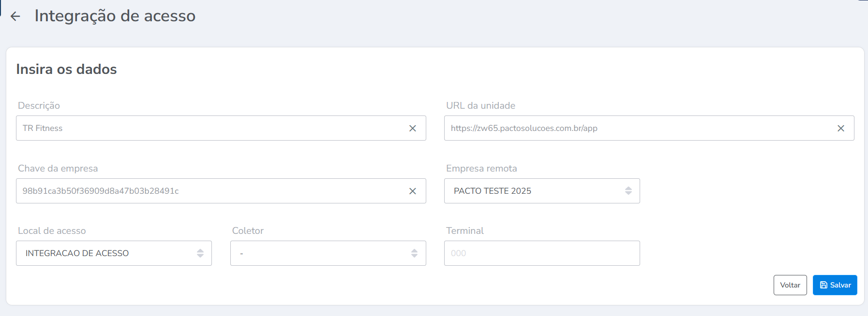Click the Chave da empresa label

[58, 169]
